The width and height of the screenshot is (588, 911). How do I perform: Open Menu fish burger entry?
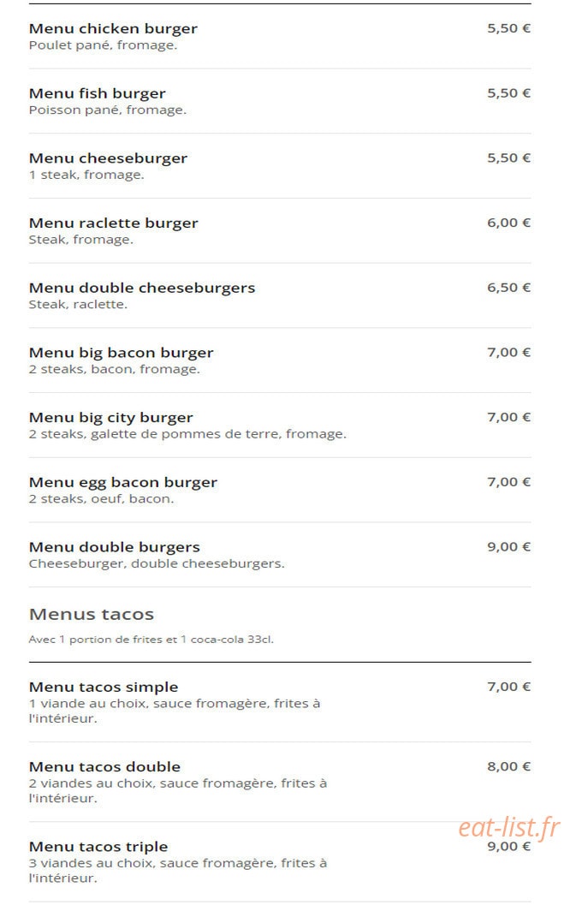(280, 101)
